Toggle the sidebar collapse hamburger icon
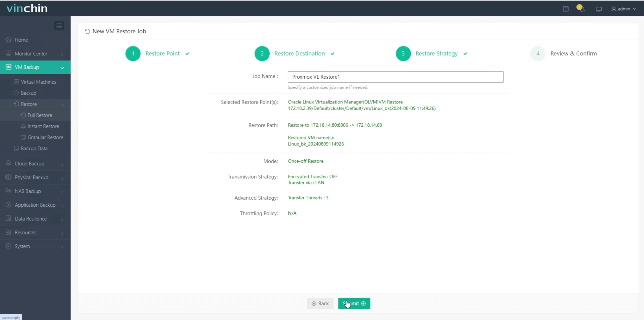Image resolution: width=644 pixels, height=320 pixels. click(x=59, y=26)
